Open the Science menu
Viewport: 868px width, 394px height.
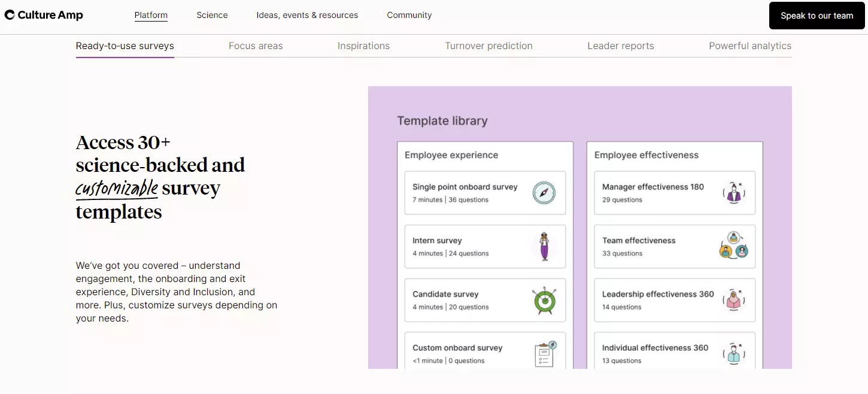(x=212, y=15)
